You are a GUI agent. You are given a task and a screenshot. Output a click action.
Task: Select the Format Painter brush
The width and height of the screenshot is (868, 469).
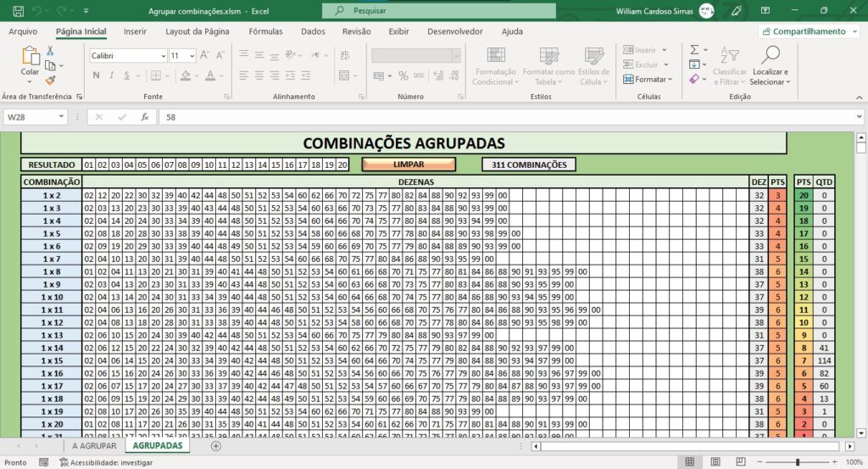point(50,81)
